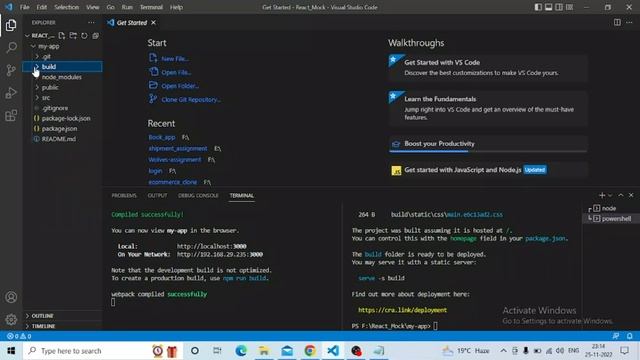Open Microsoft Edge from taskbar
Screen dimensions: 640x360
click(241, 351)
